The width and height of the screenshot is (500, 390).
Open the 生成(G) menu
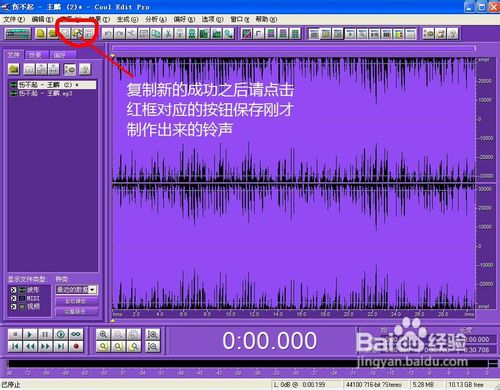[x=127, y=19]
